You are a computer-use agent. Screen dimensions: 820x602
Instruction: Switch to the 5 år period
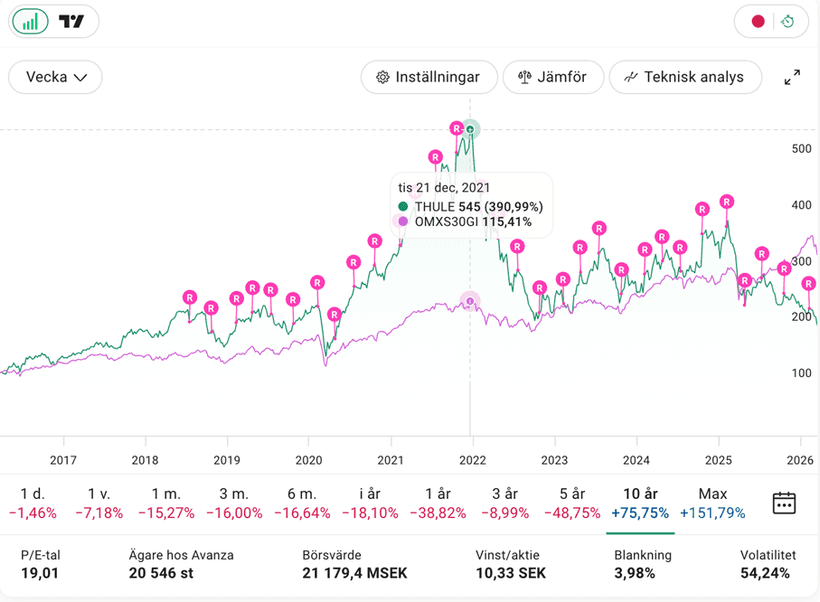[572, 502]
